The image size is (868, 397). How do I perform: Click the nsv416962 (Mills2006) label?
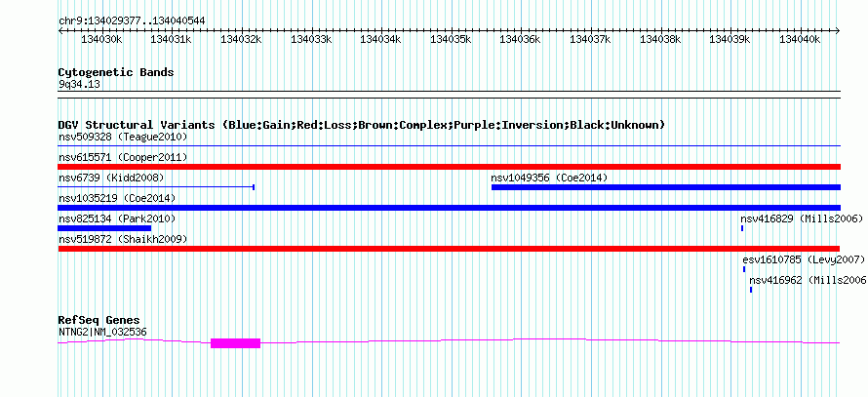point(809,280)
